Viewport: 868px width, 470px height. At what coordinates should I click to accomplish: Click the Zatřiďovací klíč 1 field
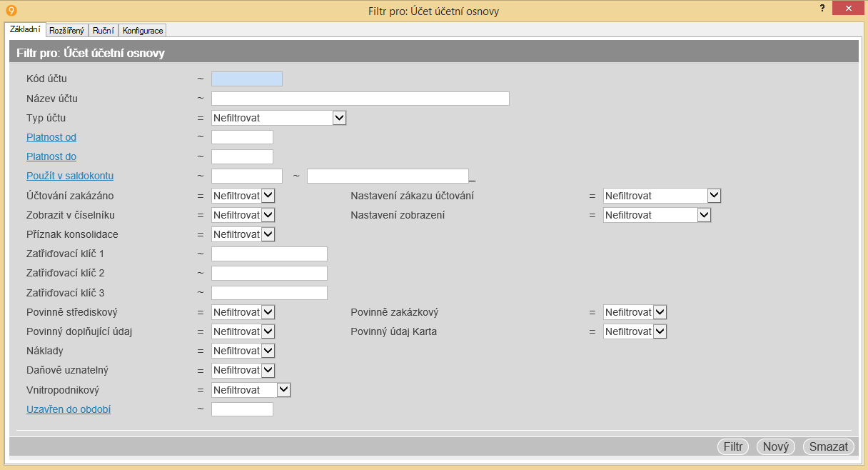pyautogui.click(x=270, y=254)
